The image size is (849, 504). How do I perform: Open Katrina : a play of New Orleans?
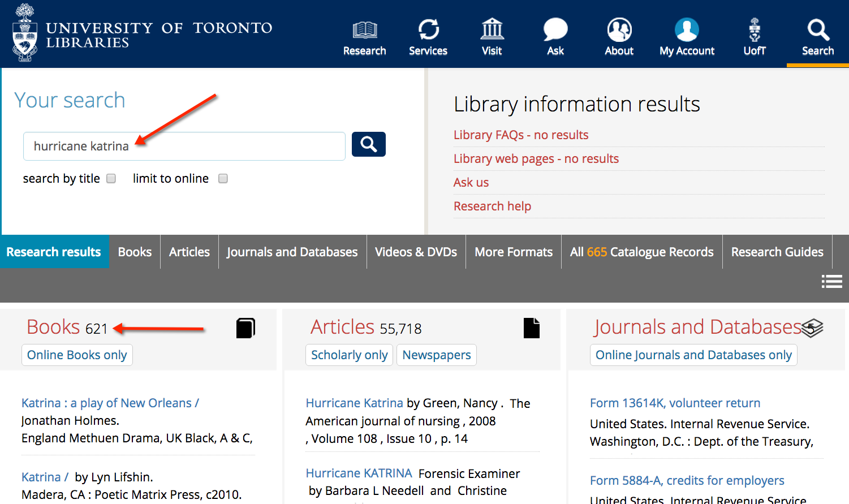point(110,403)
